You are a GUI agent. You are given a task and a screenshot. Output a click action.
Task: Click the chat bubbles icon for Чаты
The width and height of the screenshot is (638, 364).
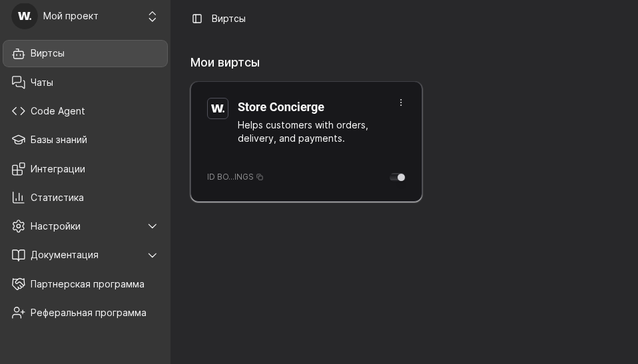[19, 83]
